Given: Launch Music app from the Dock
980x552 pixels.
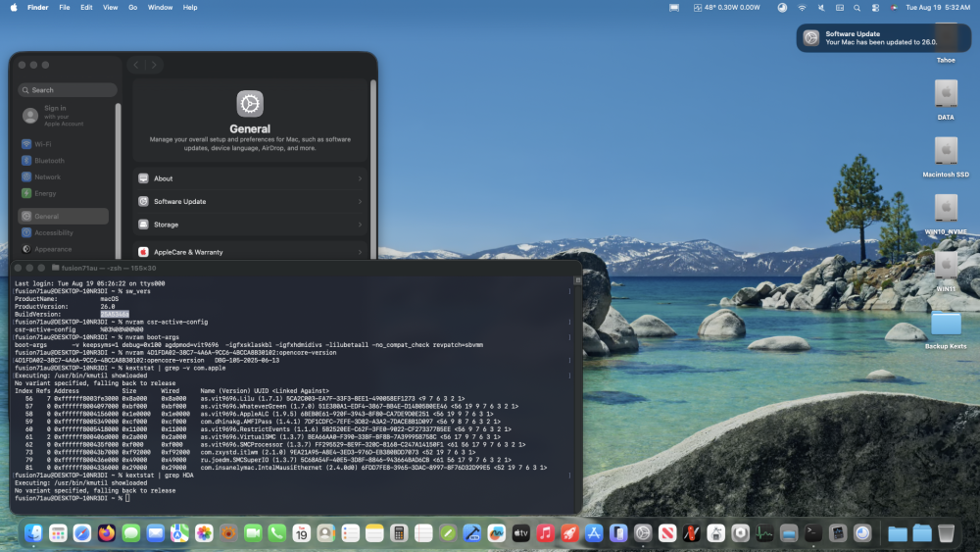Looking at the screenshot, I should tap(545, 533).
